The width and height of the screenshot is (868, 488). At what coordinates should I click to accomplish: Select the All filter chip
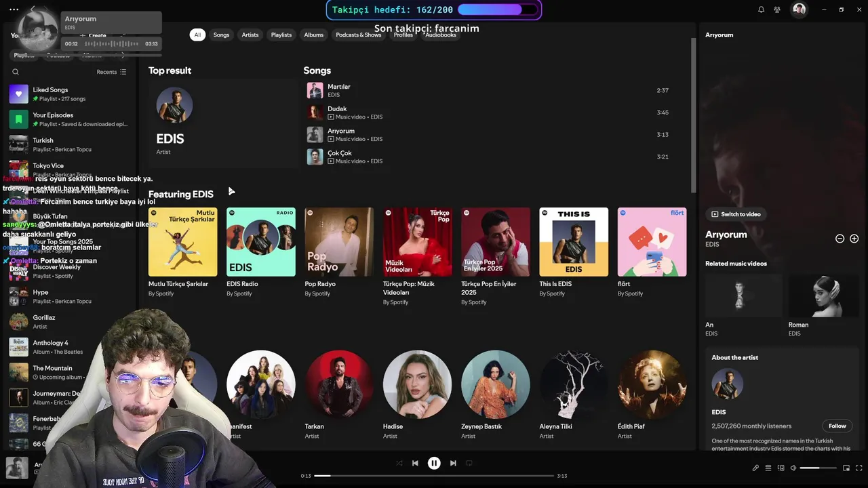[197, 35]
